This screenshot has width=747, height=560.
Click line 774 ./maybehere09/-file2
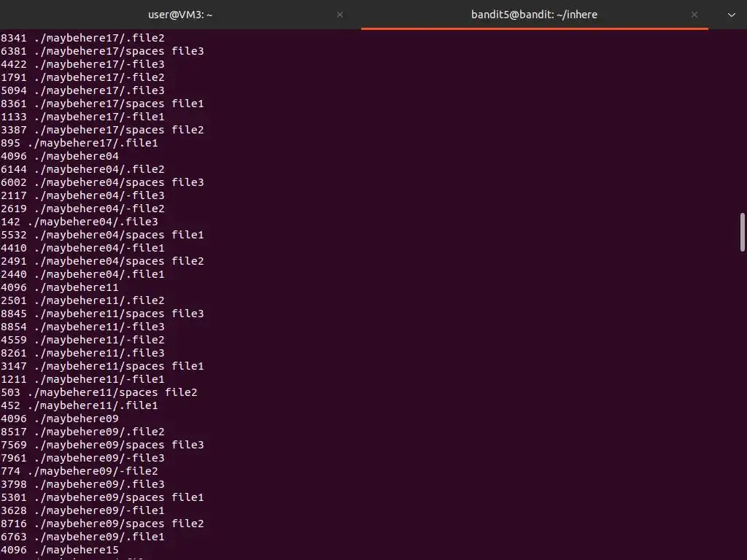click(79, 471)
